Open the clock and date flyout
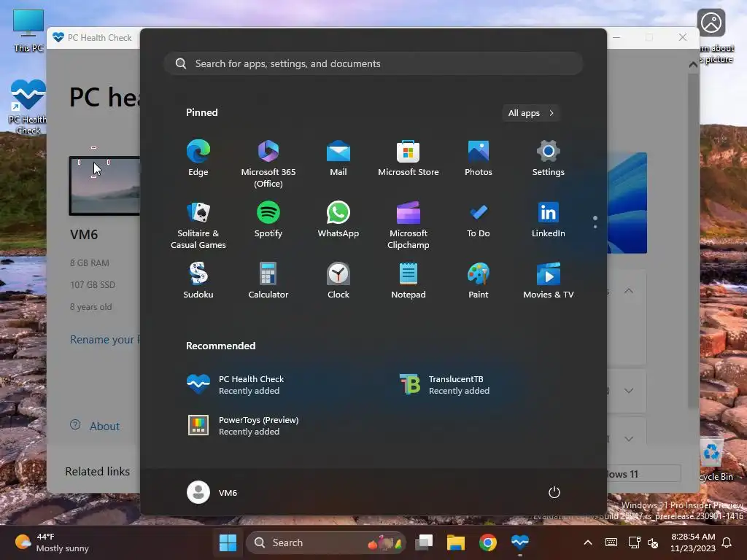747x560 pixels. point(693,542)
